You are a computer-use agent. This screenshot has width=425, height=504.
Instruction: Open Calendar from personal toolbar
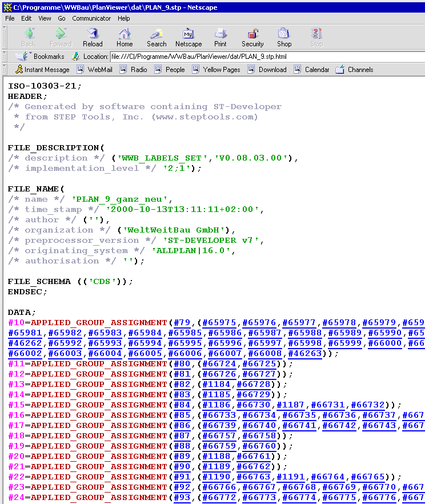(x=311, y=70)
